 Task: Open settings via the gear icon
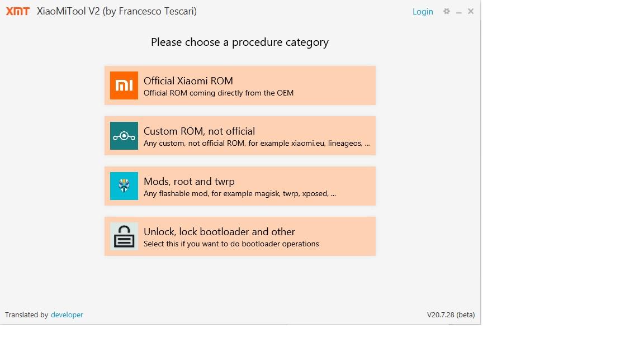(x=446, y=11)
